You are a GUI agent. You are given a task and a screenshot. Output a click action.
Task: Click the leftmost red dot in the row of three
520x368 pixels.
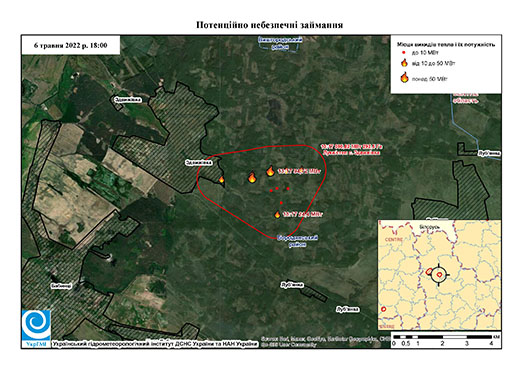271,191
